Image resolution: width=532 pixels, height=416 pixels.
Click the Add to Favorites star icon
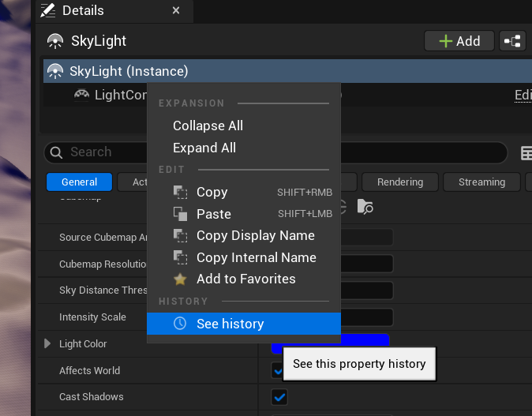pyautogui.click(x=181, y=279)
